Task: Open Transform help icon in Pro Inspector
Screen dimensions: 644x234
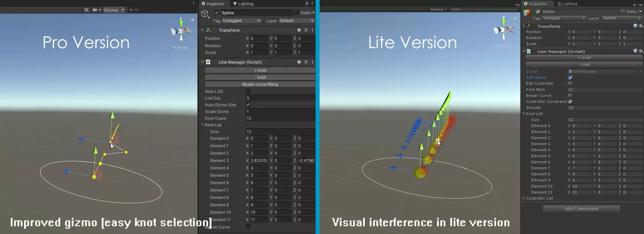Action: (299, 30)
